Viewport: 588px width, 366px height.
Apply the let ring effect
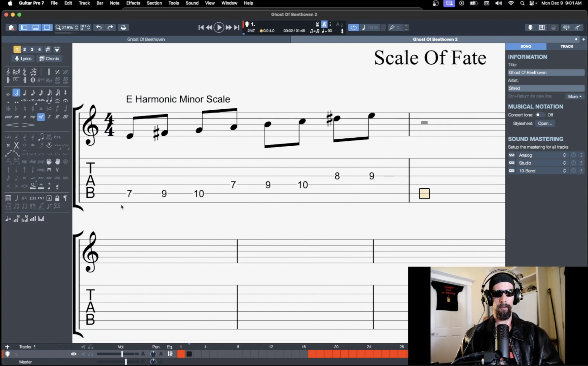49,137
